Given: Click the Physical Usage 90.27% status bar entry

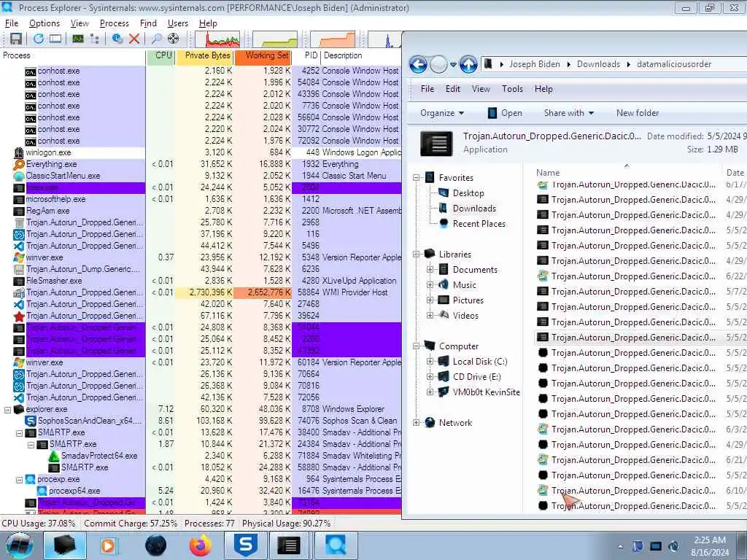Looking at the screenshot, I should 286,524.
